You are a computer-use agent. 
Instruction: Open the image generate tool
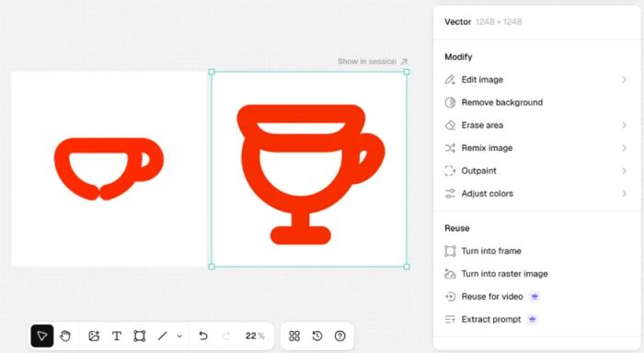[x=94, y=336]
